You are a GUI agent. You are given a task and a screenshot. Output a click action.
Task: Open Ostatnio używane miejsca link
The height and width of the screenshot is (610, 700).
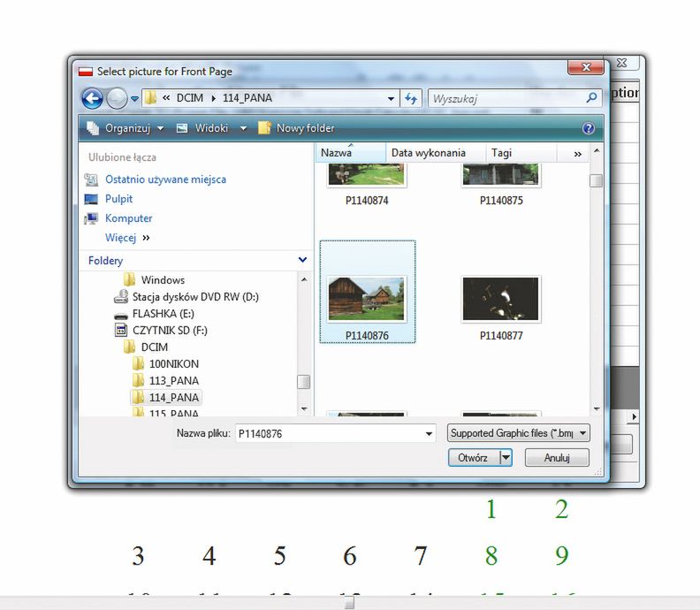pyautogui.click(x=165, y=179)
